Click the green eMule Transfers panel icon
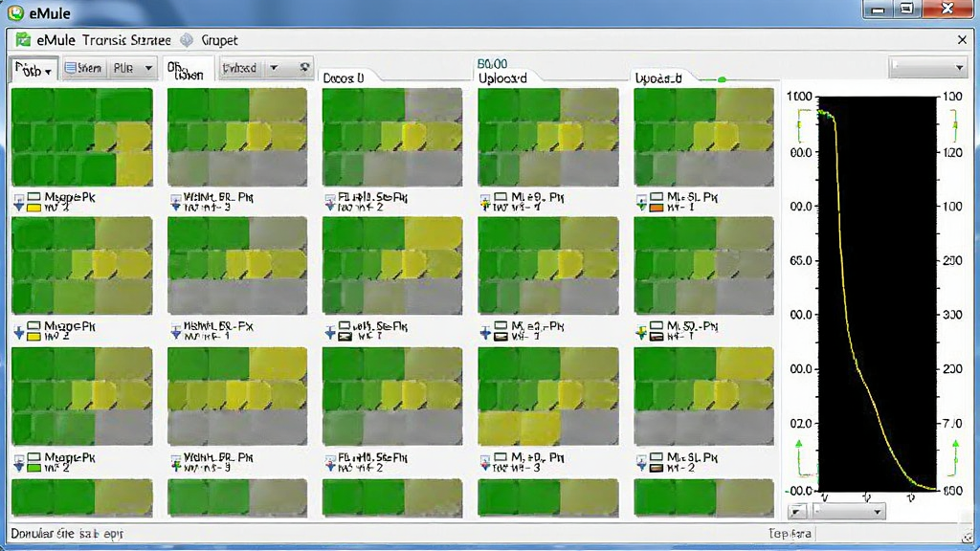Screen dimensions: 980x551 pyautogui.click(x=23, y=40)
